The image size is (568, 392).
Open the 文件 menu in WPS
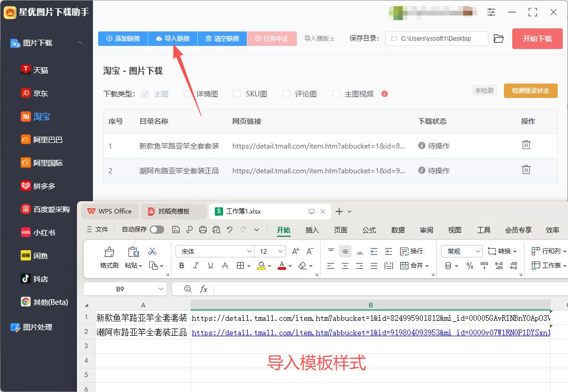coord(98,230)
